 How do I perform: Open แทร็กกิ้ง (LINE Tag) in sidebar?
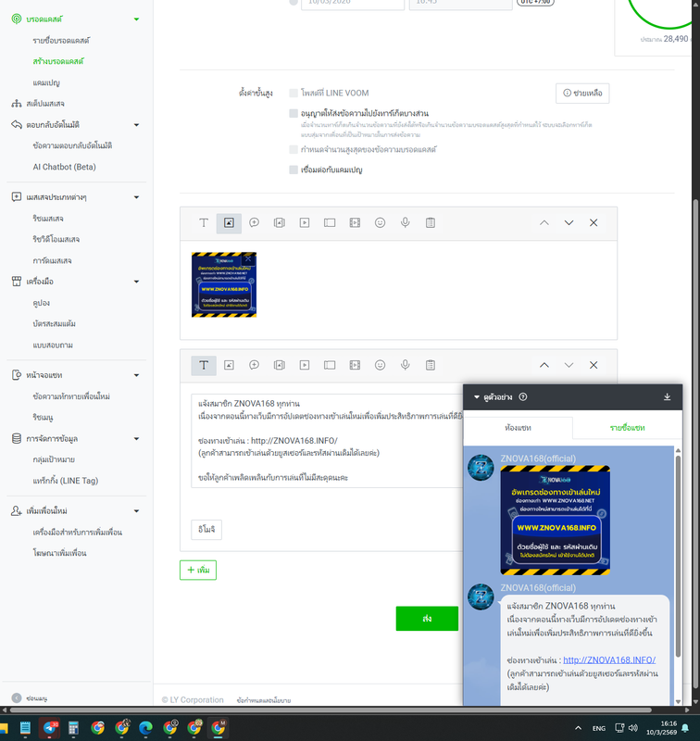coord(65,481)
